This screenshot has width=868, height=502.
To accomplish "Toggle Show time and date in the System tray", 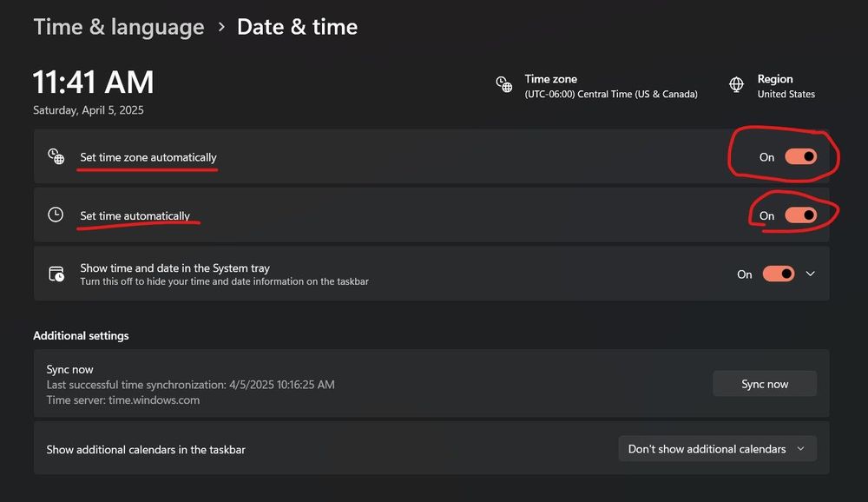I will click(777, 273).
